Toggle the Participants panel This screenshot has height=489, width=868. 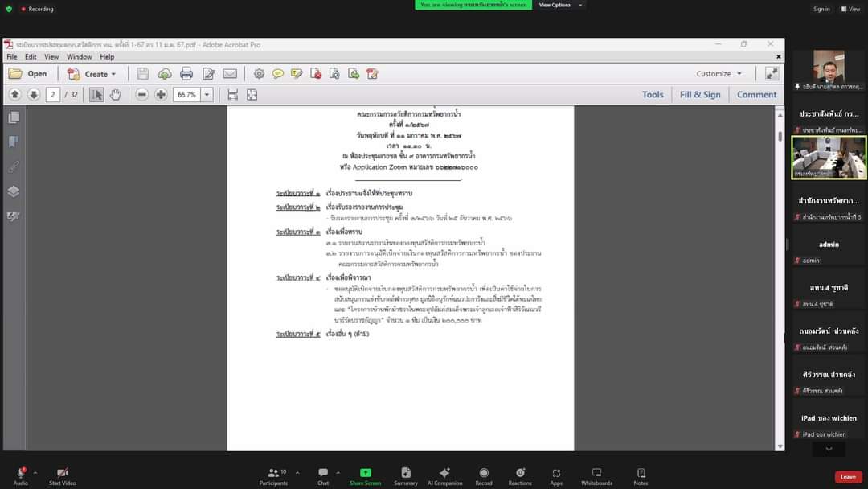(273, 475)
